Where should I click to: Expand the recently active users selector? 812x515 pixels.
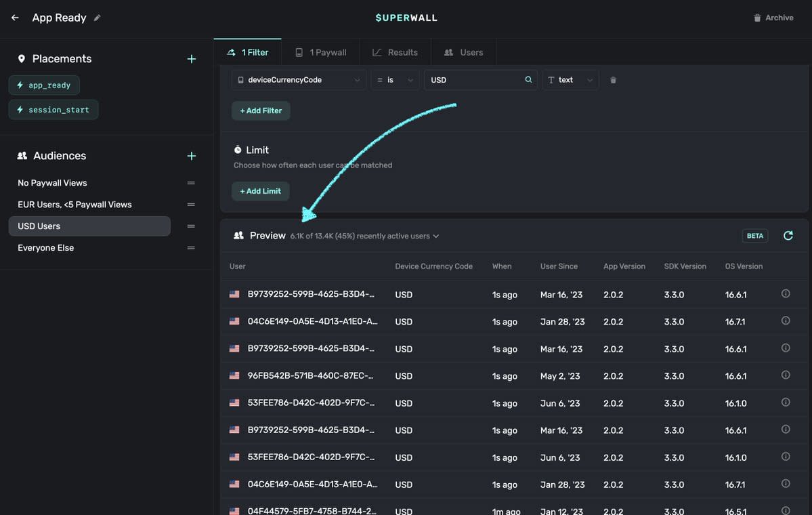435,236
